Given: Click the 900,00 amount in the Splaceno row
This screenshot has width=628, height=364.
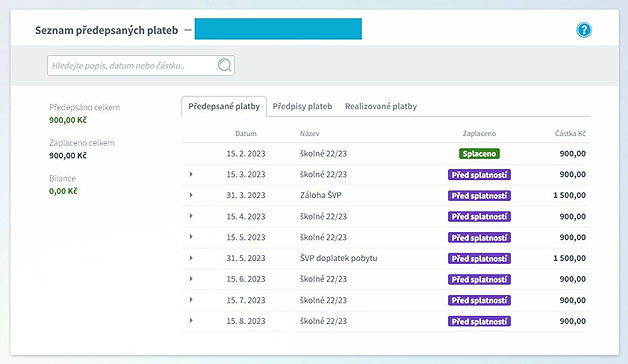Looking at the screenshot, I should tap(573, 154).
